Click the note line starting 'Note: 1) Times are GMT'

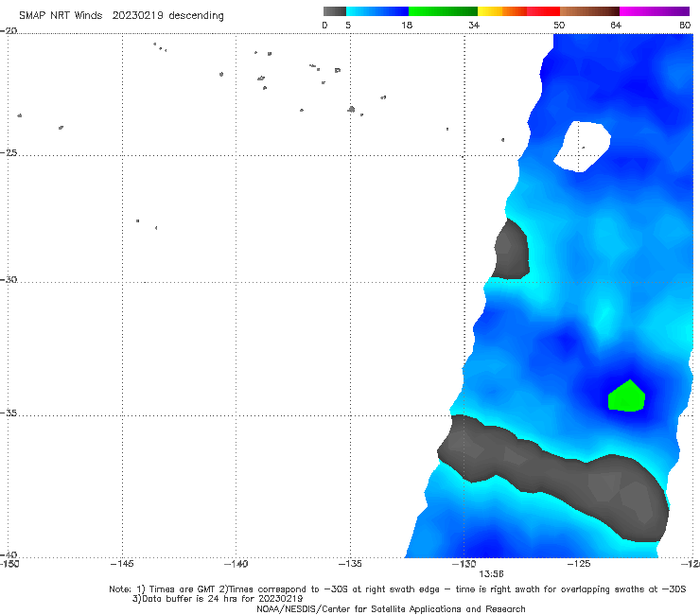pos(397,589)
